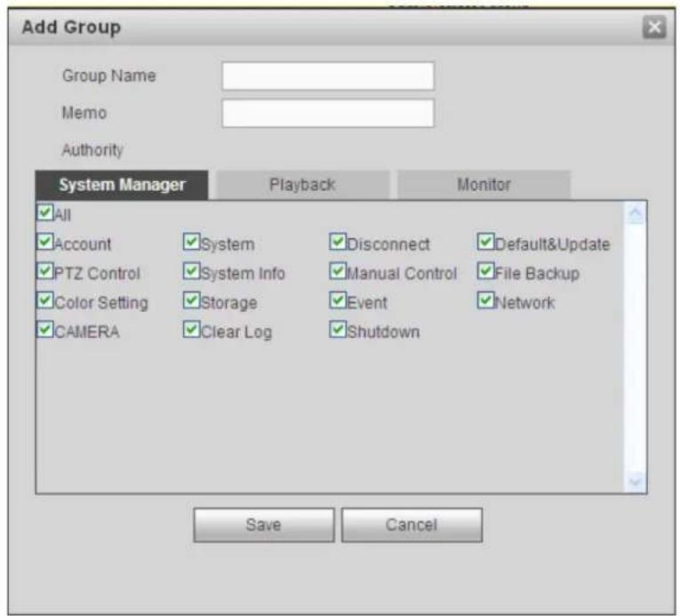Uncheck the All checkbox
Image resolution: width=680 pixels, height=616 pixels.
coord(45,212)
